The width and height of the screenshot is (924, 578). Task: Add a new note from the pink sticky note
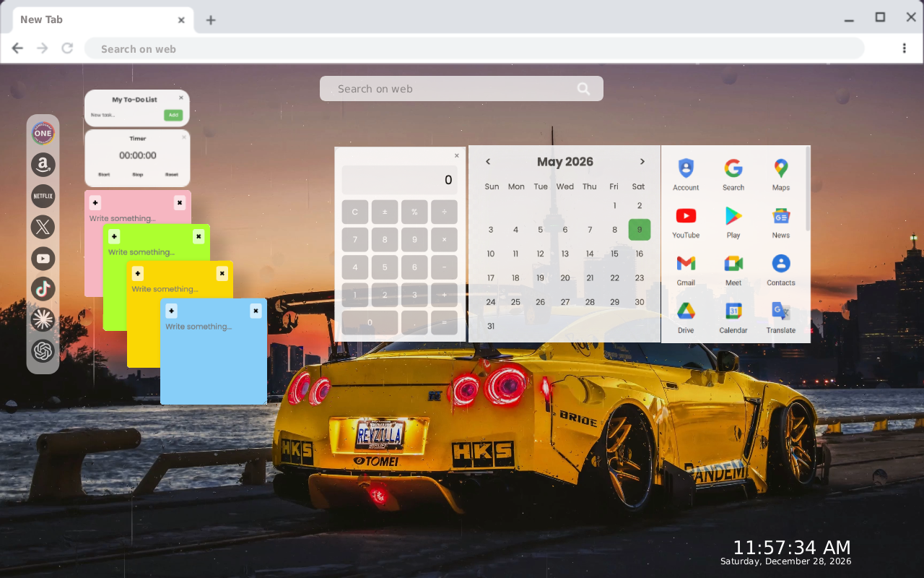[95, 202]
